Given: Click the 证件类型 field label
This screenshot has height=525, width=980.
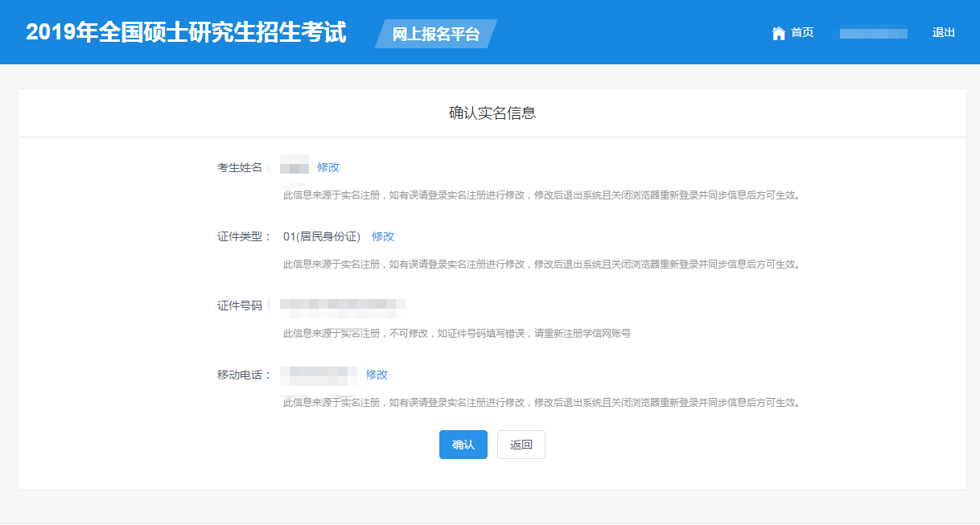Looking at the screenshot, I should click(x=244, y=236).
